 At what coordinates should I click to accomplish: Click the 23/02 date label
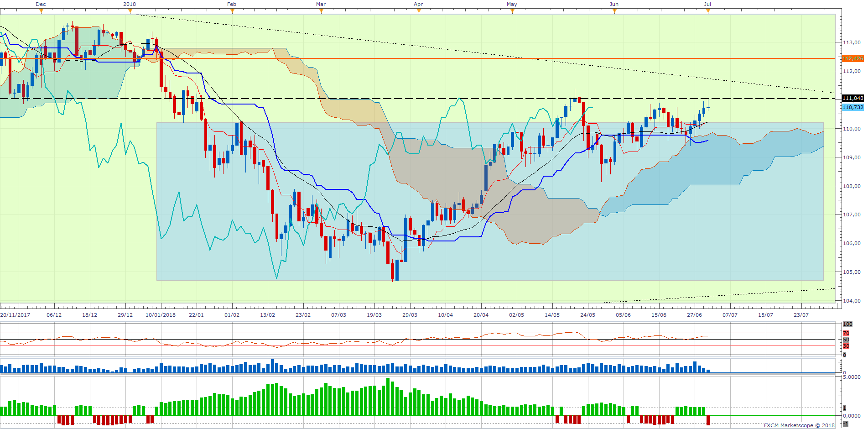tap(303, 315)
